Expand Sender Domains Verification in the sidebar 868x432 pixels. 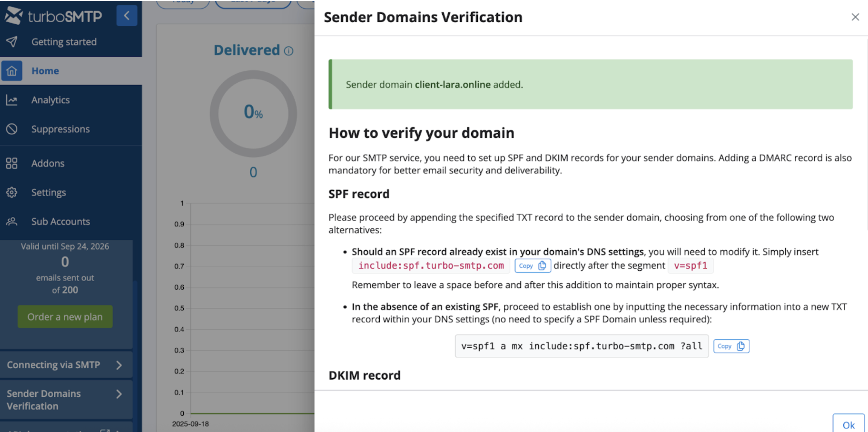(119, 394)
